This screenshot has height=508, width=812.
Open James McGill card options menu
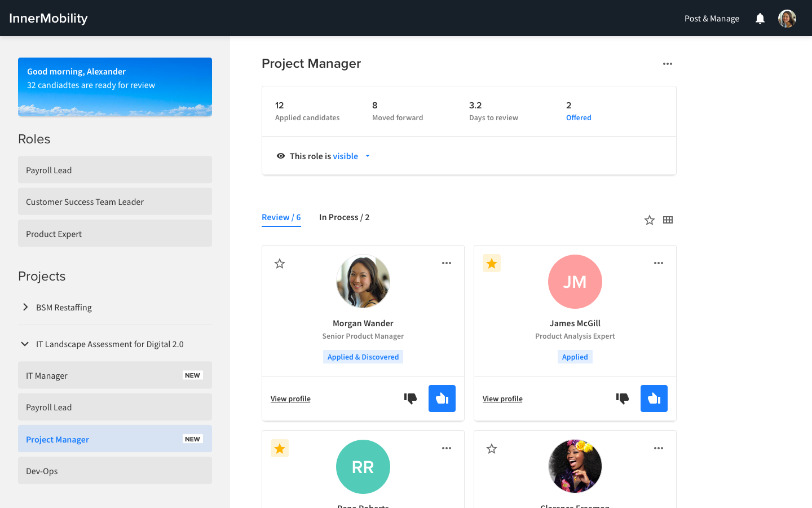pos(658,263)
